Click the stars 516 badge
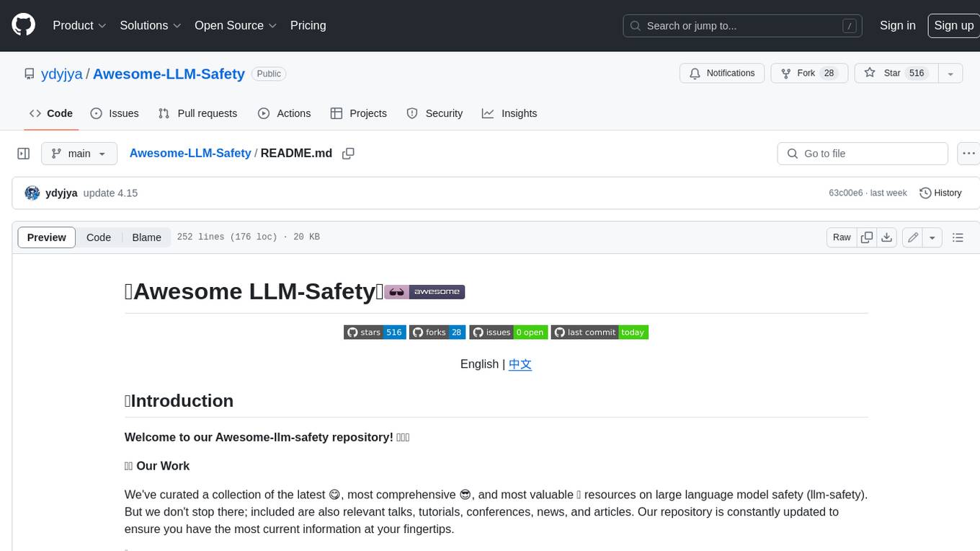 tap(375, 332)
